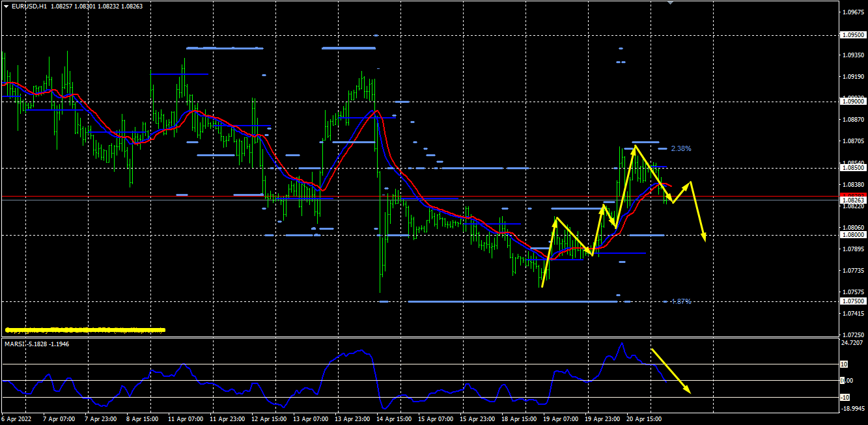
Task: Click the -1.87% level label
Action: (x=680, y=301)
